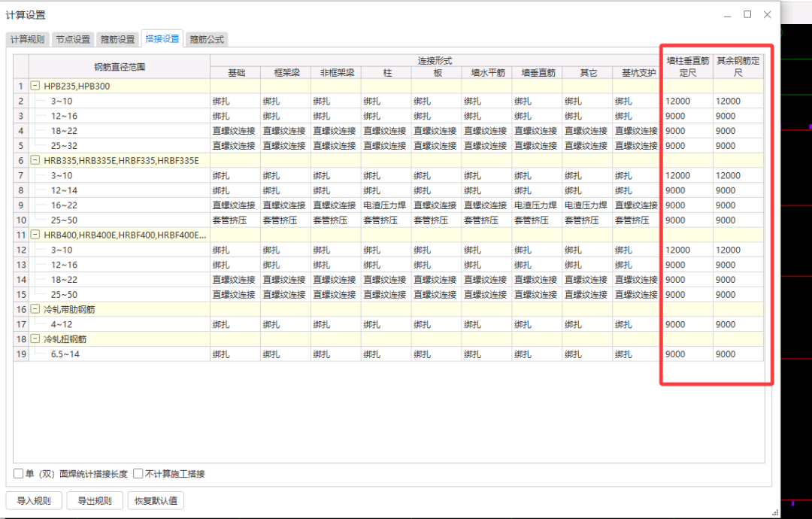Select row 14 板 直螺纹连接 cell
The height and width of the screenshot is (519, 812).
[437, 280]
